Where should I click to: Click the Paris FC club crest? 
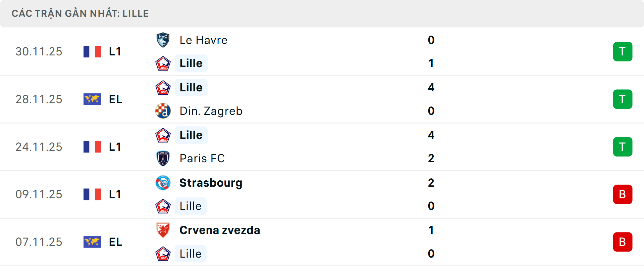pyautogui.click(x=163, y=159)
